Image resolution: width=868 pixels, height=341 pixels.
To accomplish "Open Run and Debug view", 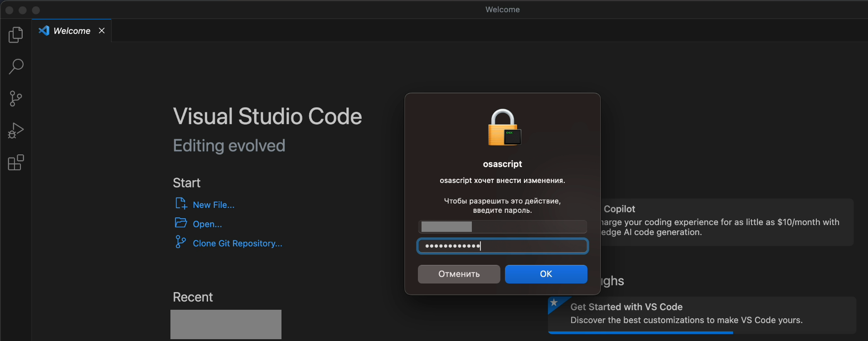I will click(16, 130).
